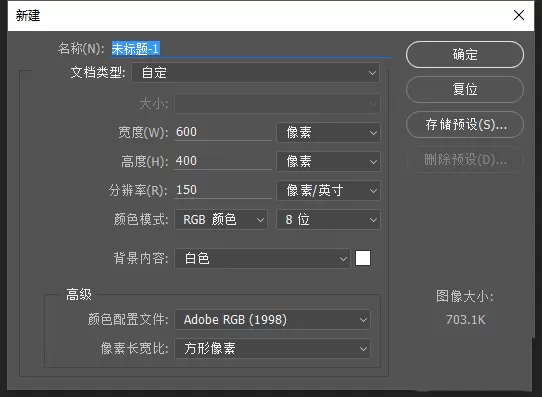Open the RGB 颜色 mode dropdown

pos(221,219)
